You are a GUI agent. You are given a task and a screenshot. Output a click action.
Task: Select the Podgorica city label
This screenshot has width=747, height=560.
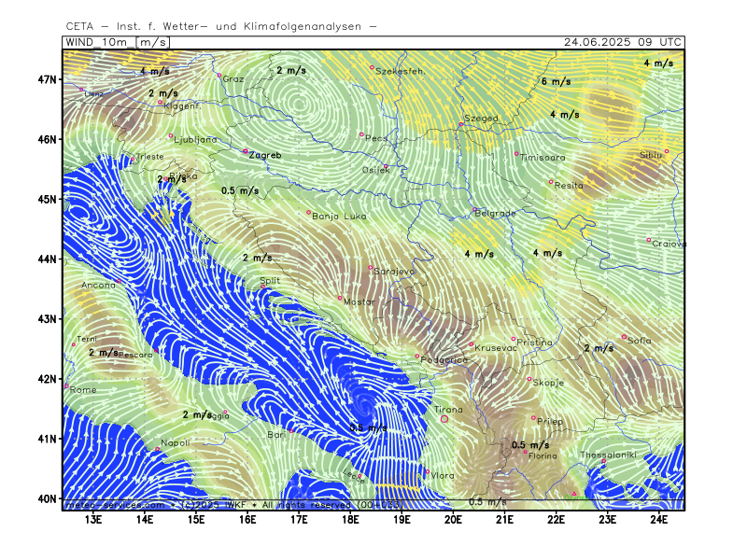(x=444, y=360)
